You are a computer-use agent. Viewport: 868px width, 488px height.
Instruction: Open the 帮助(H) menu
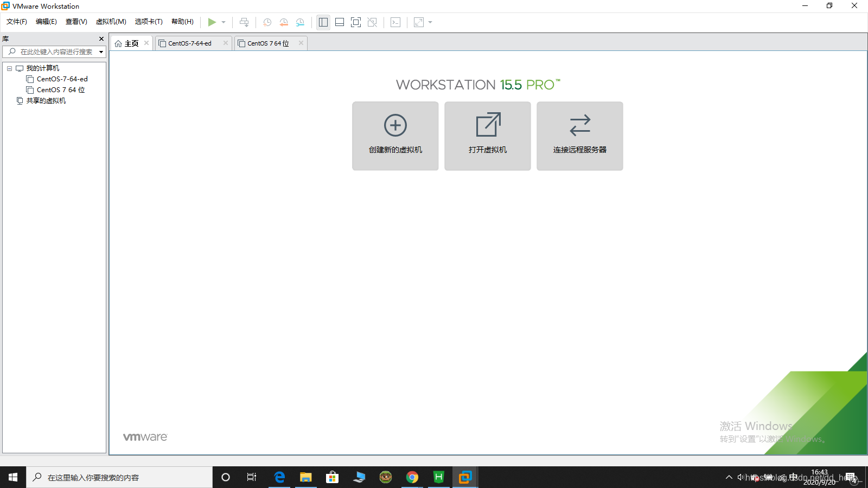tap(182, 22)
